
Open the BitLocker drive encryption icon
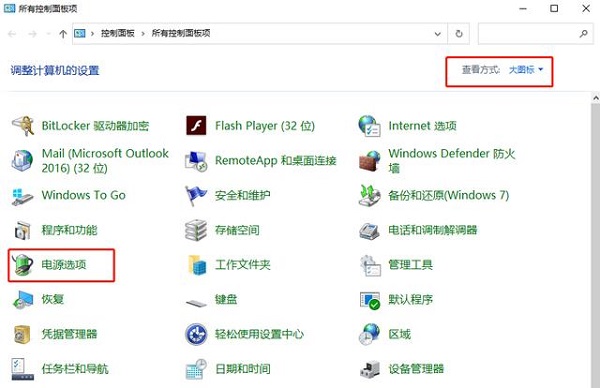pos(23,126)
